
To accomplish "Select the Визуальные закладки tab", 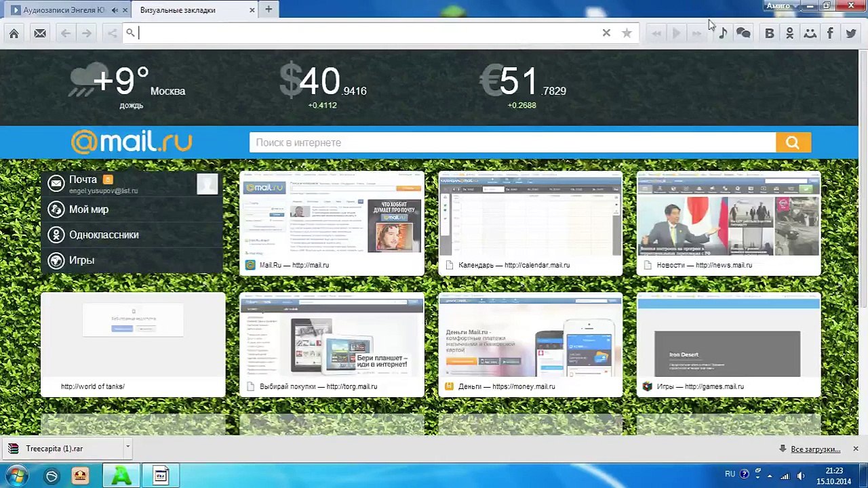I will click(195, 10).
